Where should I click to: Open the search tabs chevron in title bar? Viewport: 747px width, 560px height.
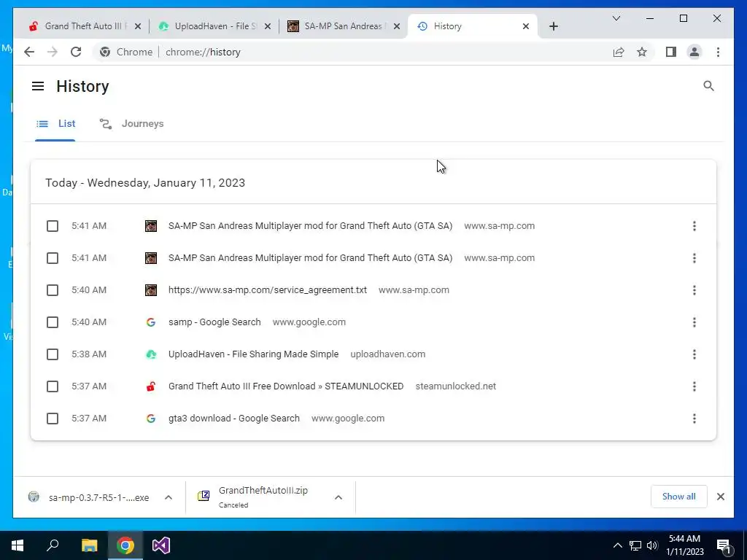click(616, 18)
